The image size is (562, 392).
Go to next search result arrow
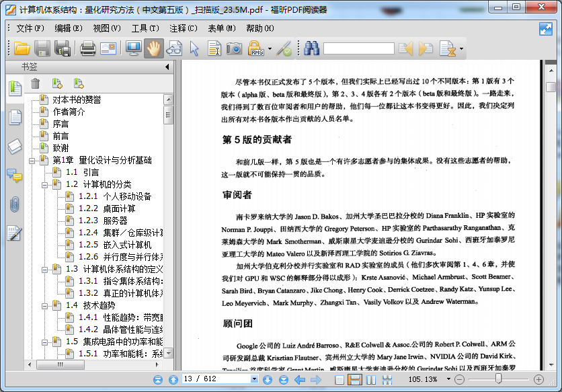[x=426, y=48]
